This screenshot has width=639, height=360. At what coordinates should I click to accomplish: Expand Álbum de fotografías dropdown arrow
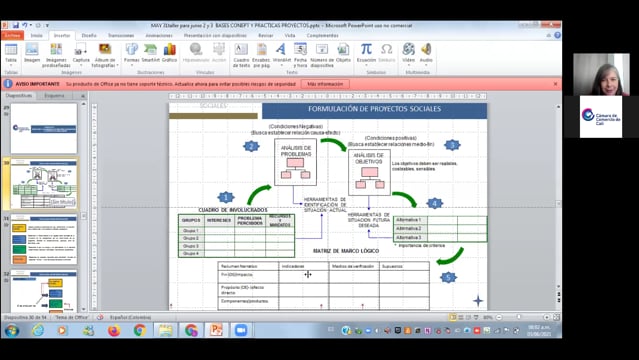[x=117, y=65]
